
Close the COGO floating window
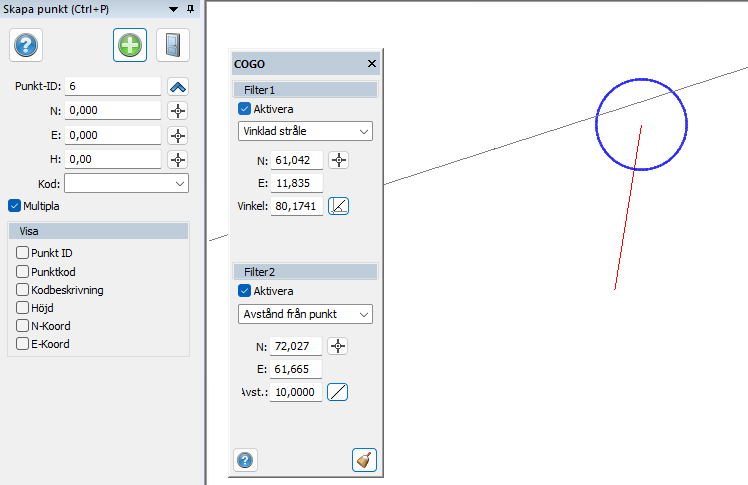click(372, 64)
